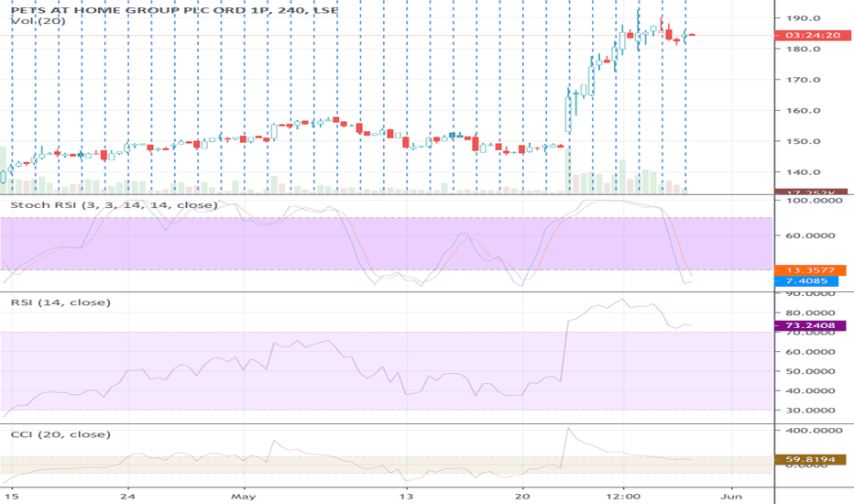Click the PETS AT HOME GROUP PLC symbol title
The image size is (854, 504).
(x=174, y=10)
